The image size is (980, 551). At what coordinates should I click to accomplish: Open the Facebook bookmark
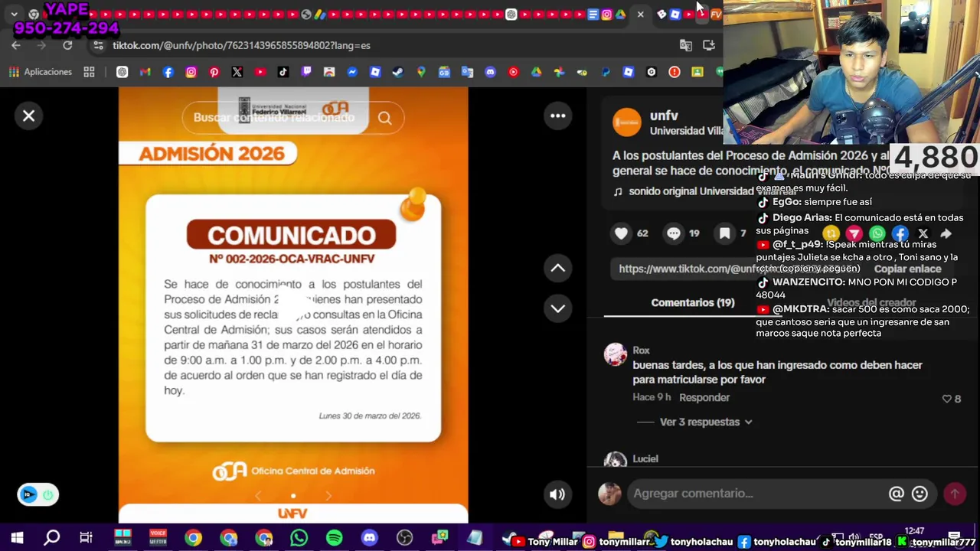168,72
